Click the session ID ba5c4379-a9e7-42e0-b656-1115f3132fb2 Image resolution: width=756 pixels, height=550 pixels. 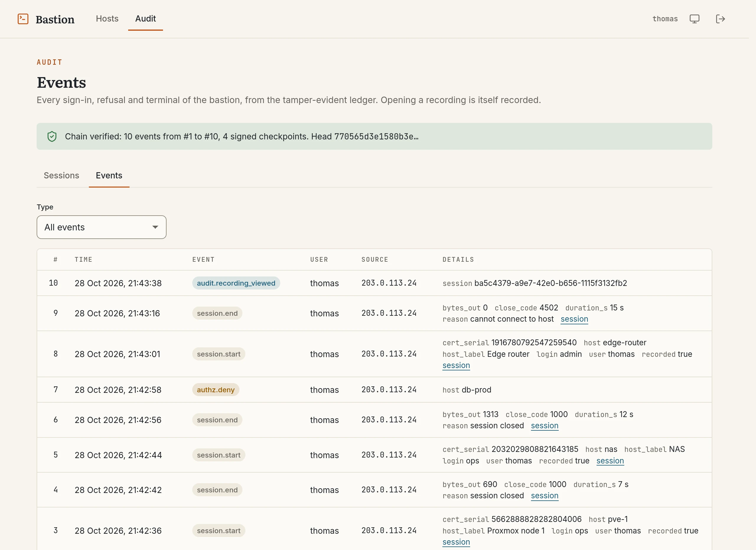click(x=550, y=283)
